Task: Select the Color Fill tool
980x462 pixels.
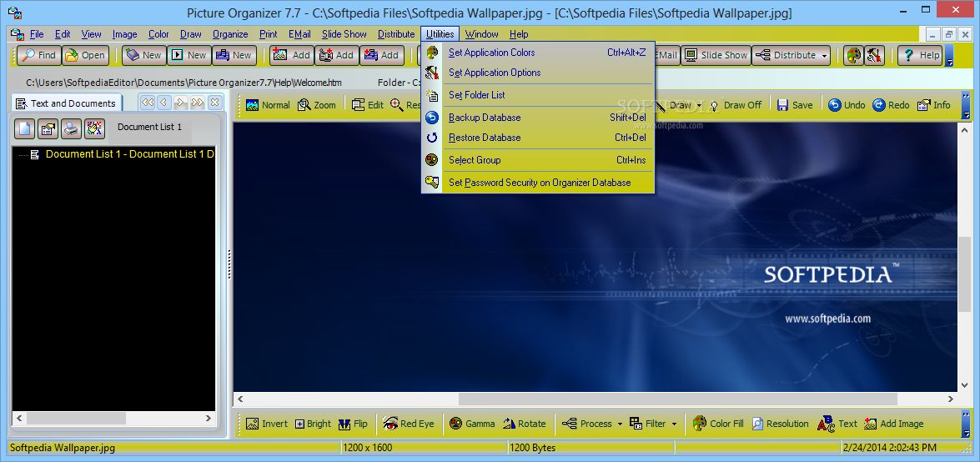Action: pyautogui.click(x=718, y=424)
